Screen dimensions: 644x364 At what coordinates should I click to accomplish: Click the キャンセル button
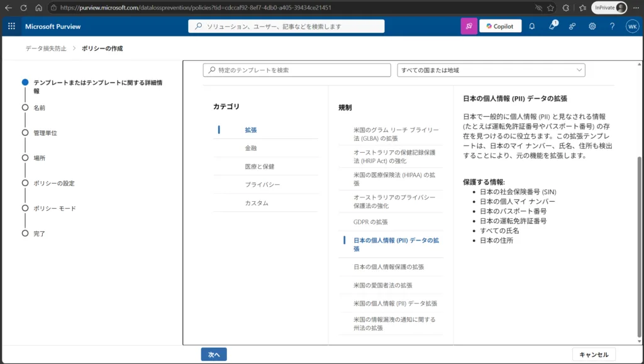click(x=594, y=355)
